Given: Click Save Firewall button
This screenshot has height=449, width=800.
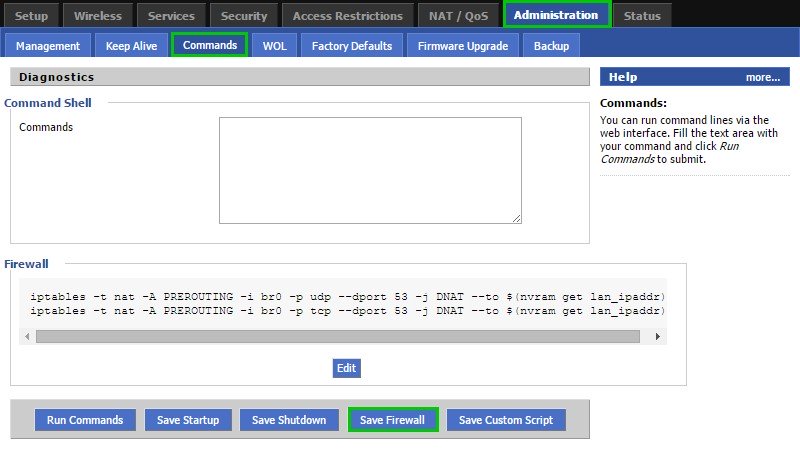Looking at the screenshot, I should pyautogui.click(x=393, y=419).
